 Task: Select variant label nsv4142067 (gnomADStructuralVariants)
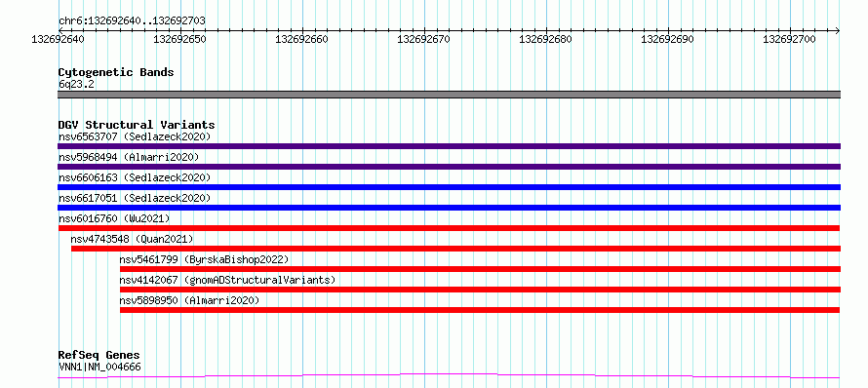coord(227,280)
